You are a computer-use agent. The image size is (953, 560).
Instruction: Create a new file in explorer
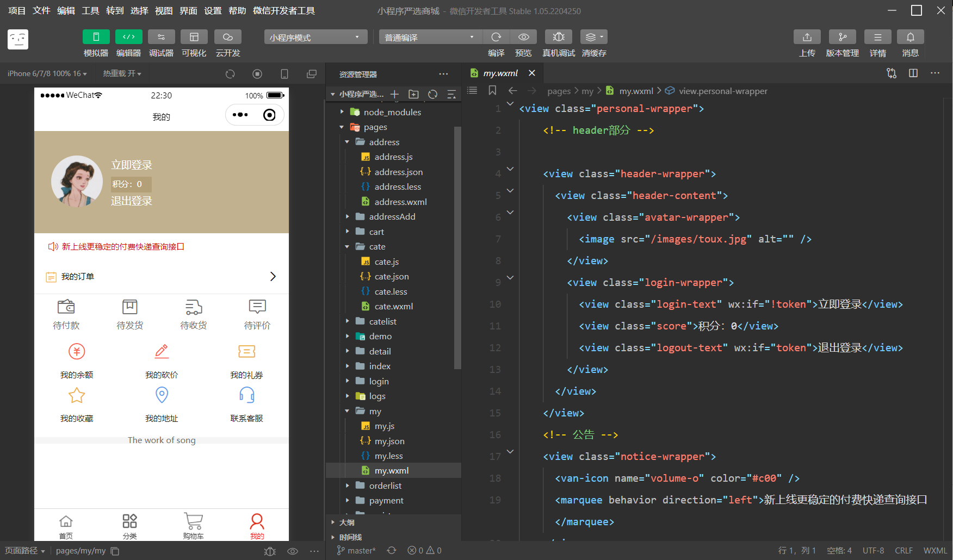pyautogui.click(x=394, y=94)
